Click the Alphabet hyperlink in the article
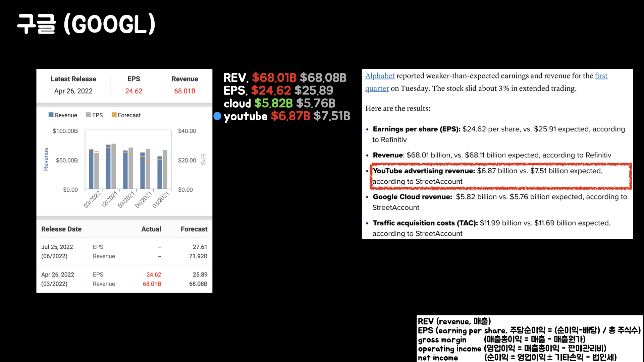The width and height of the screenshot is (644, 362). coord(380,76)
